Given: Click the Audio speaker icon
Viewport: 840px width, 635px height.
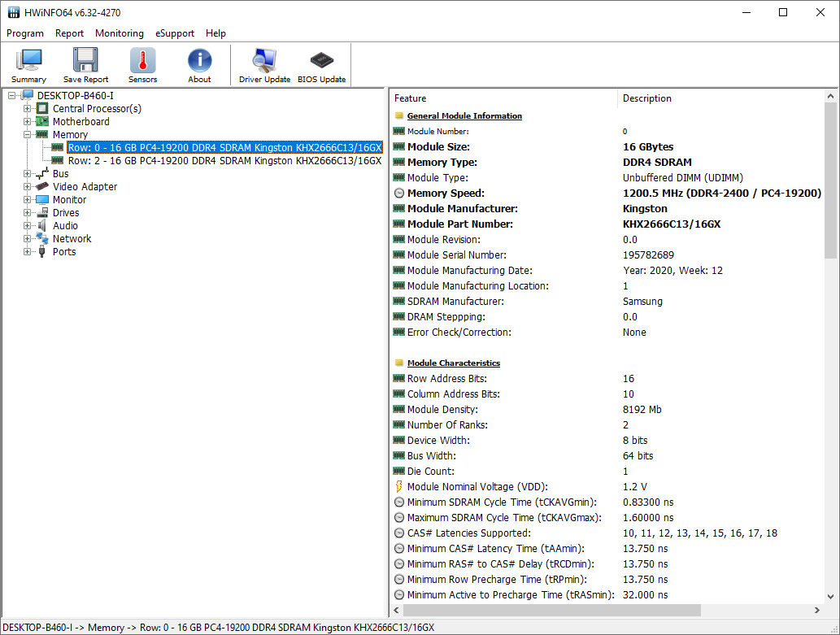Looking at the screenshot, I should click(42, 225).
